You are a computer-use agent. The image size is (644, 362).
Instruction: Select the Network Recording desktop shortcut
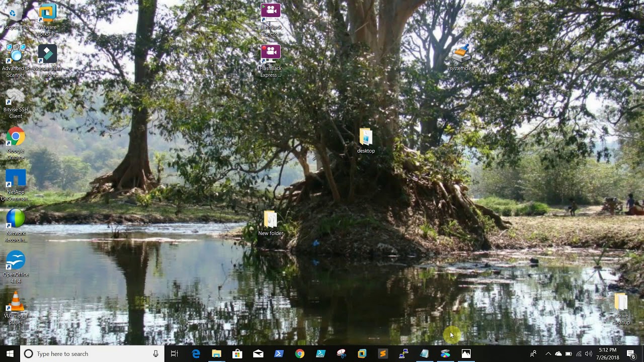tap(15, 226)
